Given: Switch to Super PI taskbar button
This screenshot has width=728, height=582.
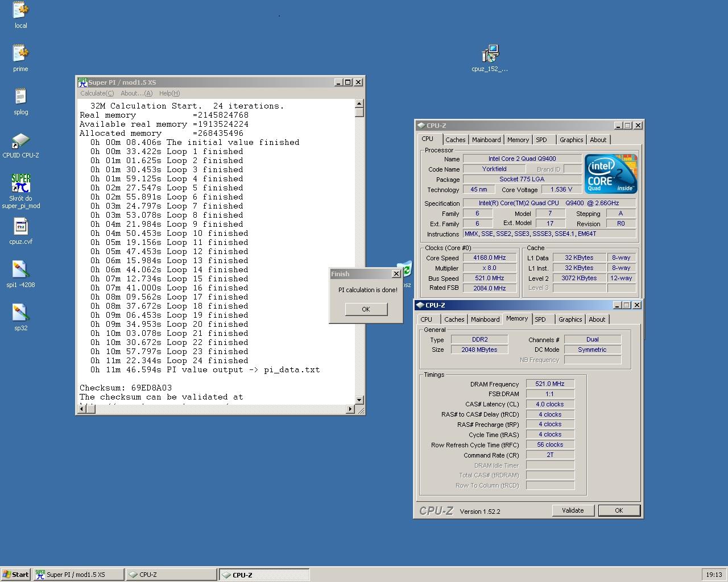Looking at the screenshot, I should click(78, 575).
